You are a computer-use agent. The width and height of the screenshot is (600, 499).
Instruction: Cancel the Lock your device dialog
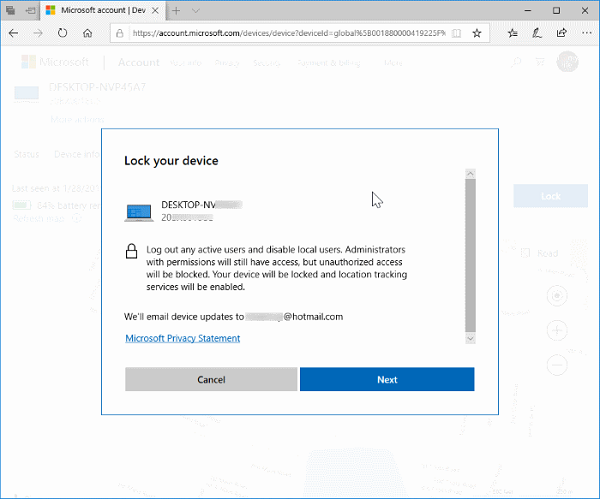point(211,380)
